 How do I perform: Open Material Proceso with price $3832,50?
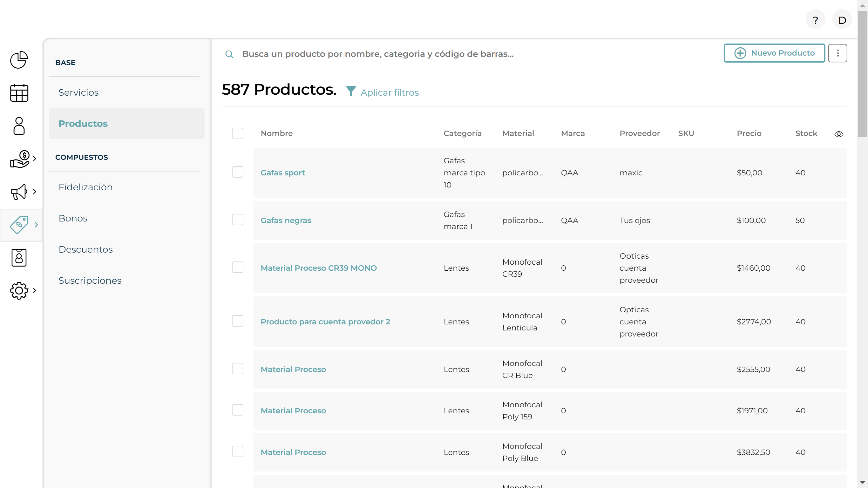point(293,452)
